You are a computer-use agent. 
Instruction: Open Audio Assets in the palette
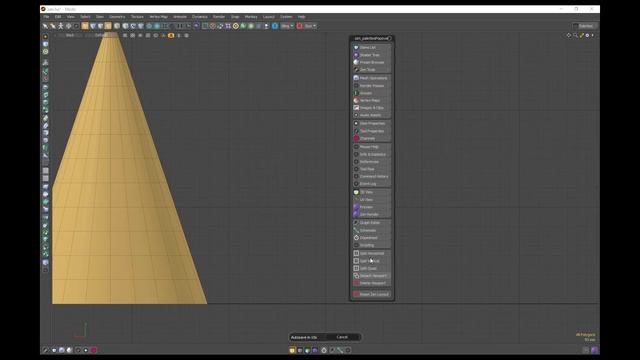pyautogui.click(x=371, y=115)
